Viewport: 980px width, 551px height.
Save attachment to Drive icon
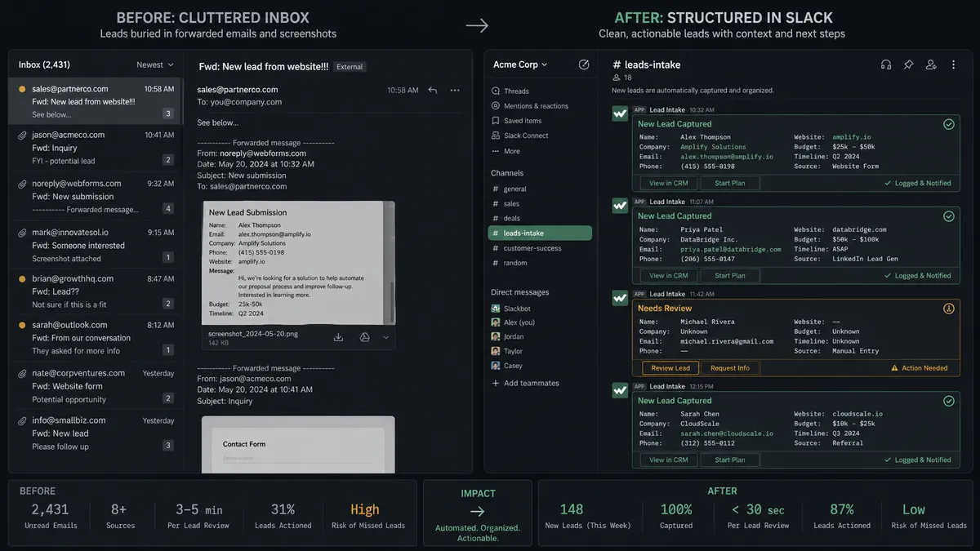click(365, 337)
